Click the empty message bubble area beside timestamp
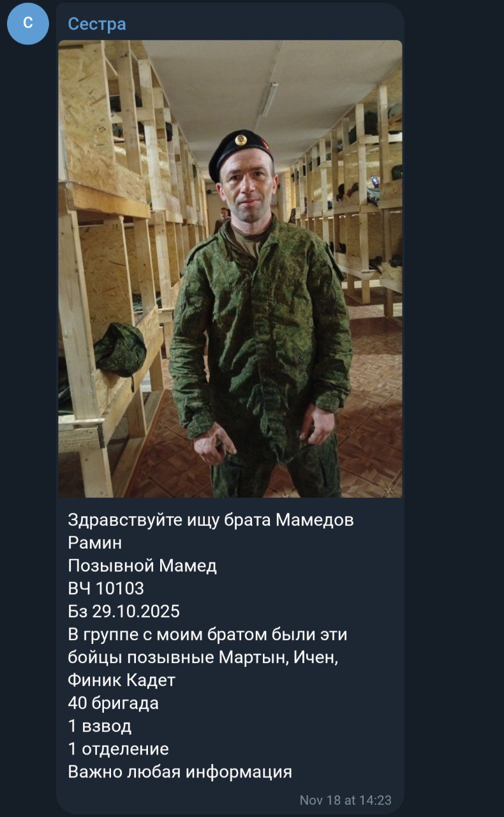The image size is (504, 817). [179, 799]
